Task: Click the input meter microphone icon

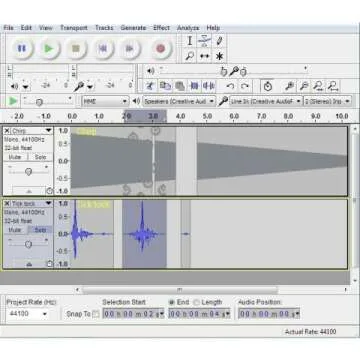Action: click(79, 87)
